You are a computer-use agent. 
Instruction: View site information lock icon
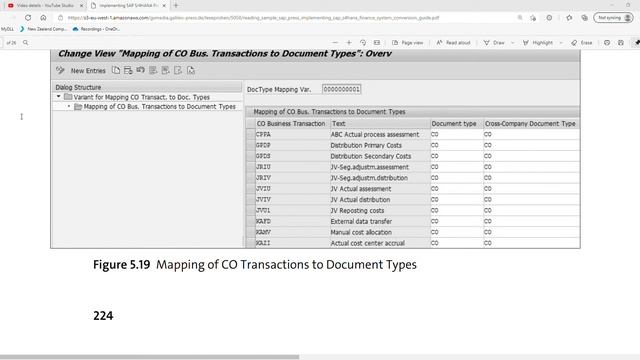(x=60, y=18)
